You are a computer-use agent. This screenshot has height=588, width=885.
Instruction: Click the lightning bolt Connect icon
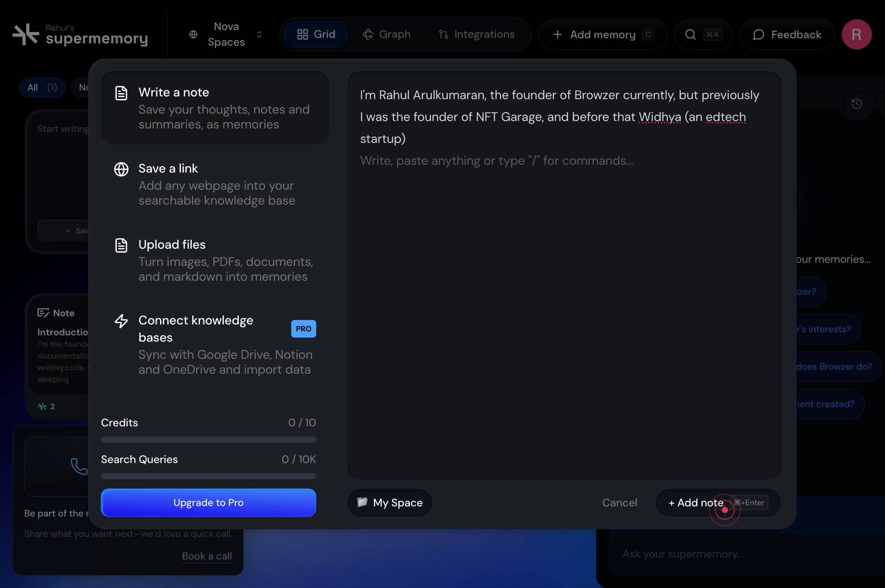(121, 321)
